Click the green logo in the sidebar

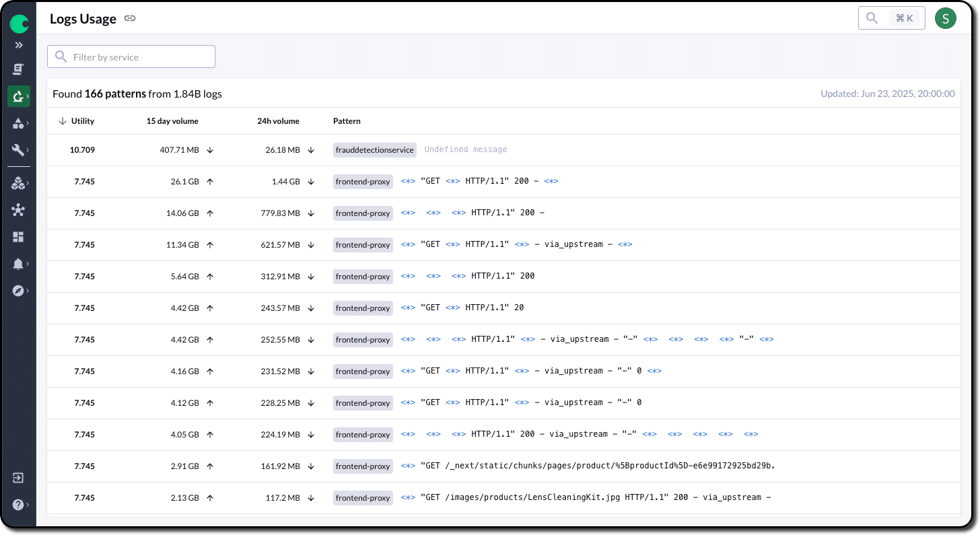point(19,24)
